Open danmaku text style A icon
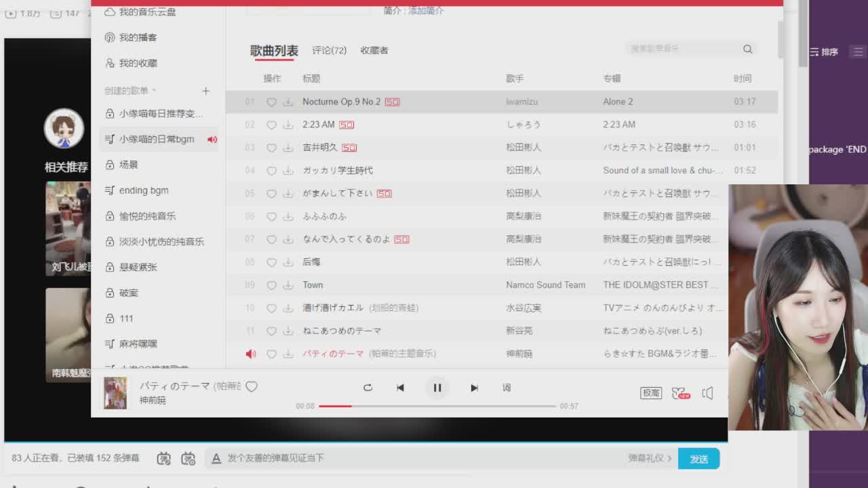The height and width of the screenshot is (488, 868). point(216,459)
